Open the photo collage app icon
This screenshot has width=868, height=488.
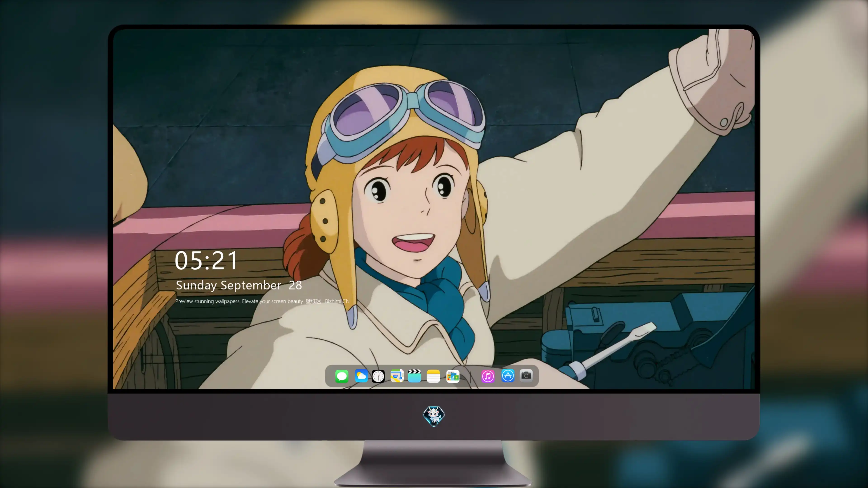click(x=453, y=376)
